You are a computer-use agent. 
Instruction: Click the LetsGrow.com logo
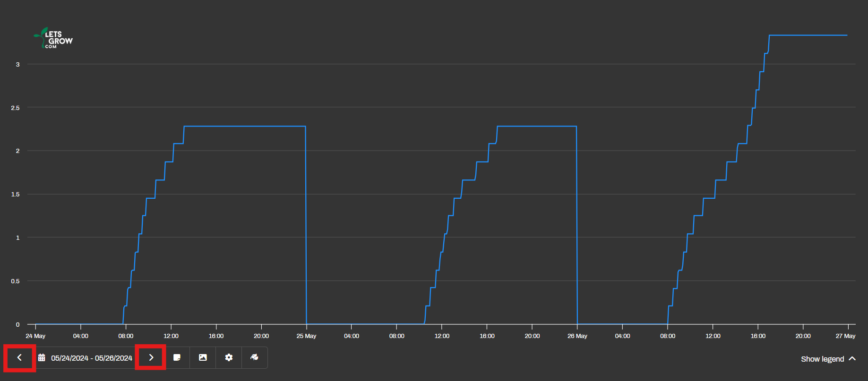[53, 38]
